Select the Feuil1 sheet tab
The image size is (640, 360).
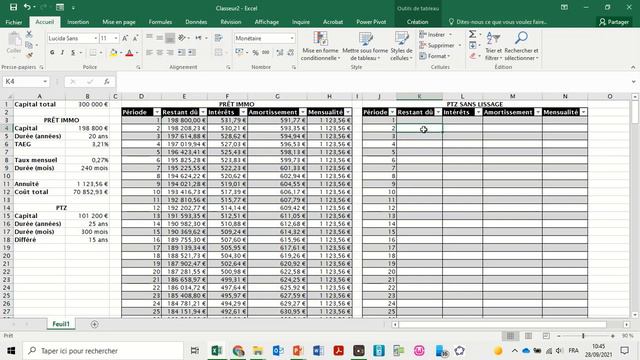click(x=61, y=324)
